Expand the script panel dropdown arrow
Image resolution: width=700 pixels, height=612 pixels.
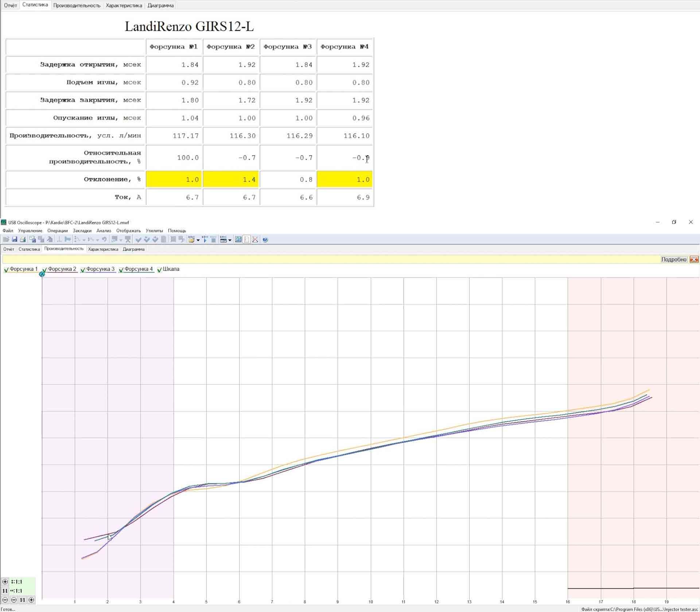230,239
